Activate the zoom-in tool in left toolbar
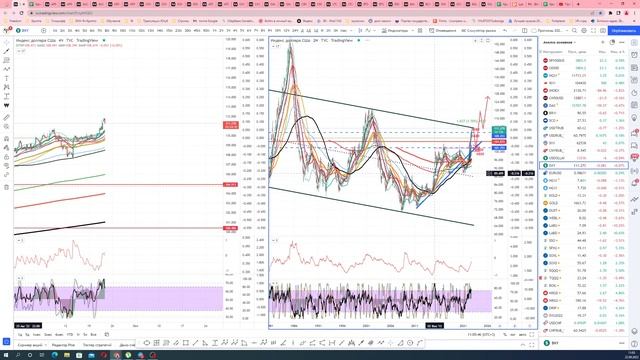 [x=7, y=127]
